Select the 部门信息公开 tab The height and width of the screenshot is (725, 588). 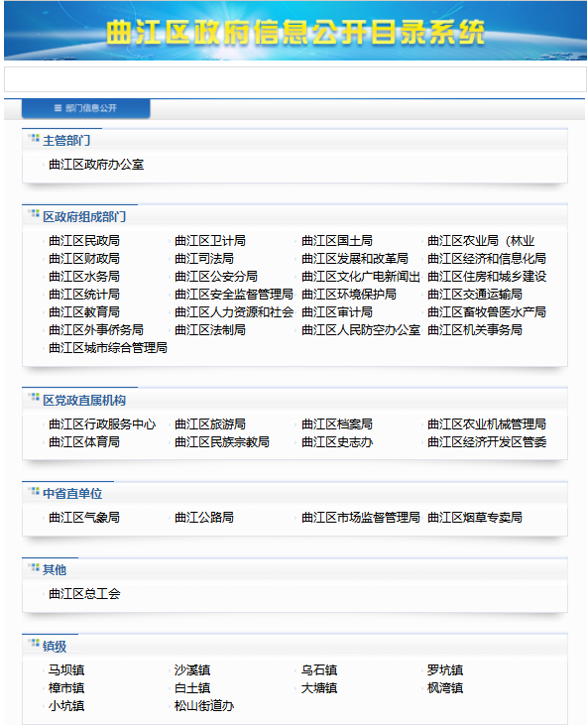(x=85, y=108)
